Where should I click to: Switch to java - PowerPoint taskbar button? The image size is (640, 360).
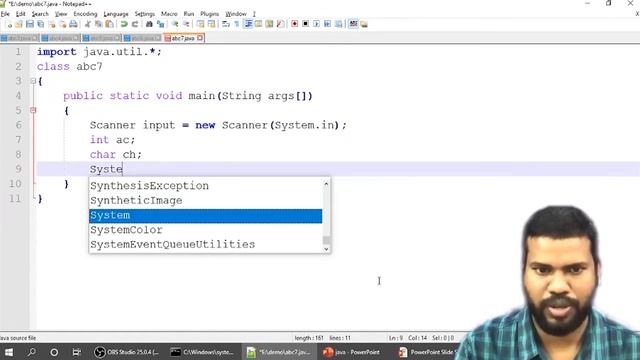pos(351,352)
